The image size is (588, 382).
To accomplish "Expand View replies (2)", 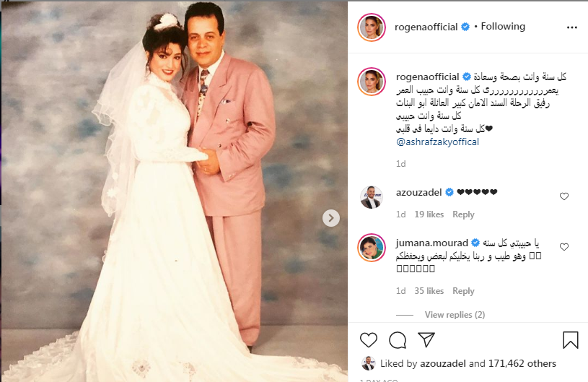I will [x=455, y=314].
